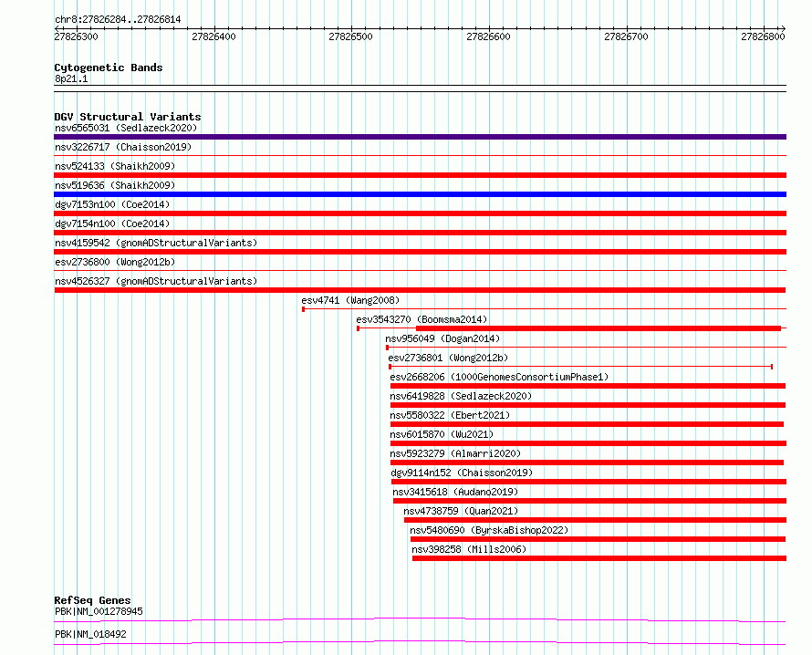Click the nsv524133 (Shaikh2009) label
The width and height of the screenshot is (812, 655).
pyautogui.click(x=115, y=166)
